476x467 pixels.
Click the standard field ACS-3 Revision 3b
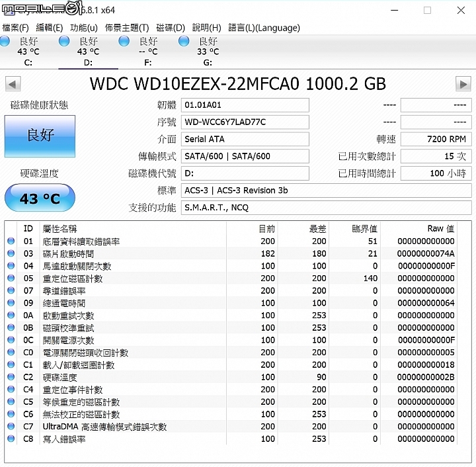327,191
